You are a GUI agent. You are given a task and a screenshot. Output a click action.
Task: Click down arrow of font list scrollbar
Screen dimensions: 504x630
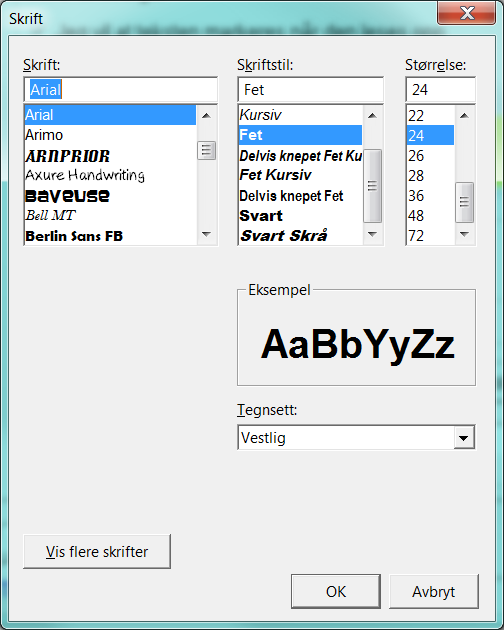207,234
